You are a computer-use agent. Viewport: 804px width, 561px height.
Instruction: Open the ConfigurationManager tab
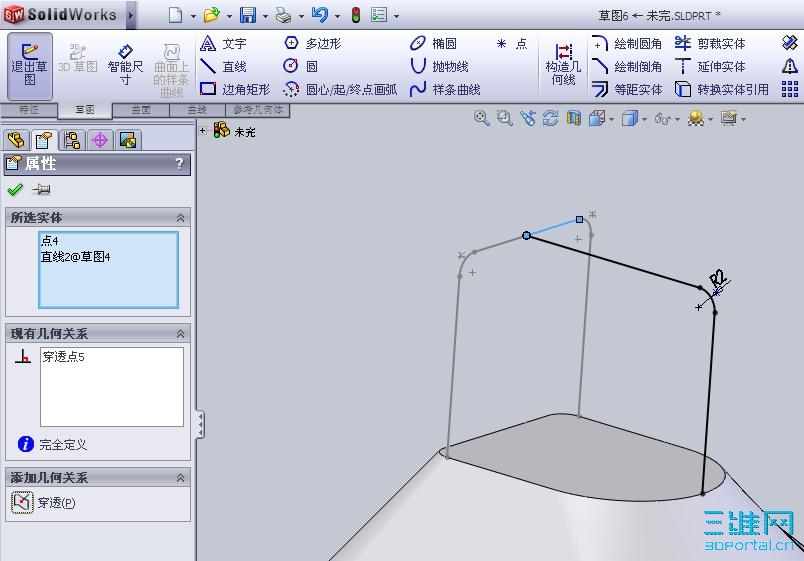click(x=72, y=139)
